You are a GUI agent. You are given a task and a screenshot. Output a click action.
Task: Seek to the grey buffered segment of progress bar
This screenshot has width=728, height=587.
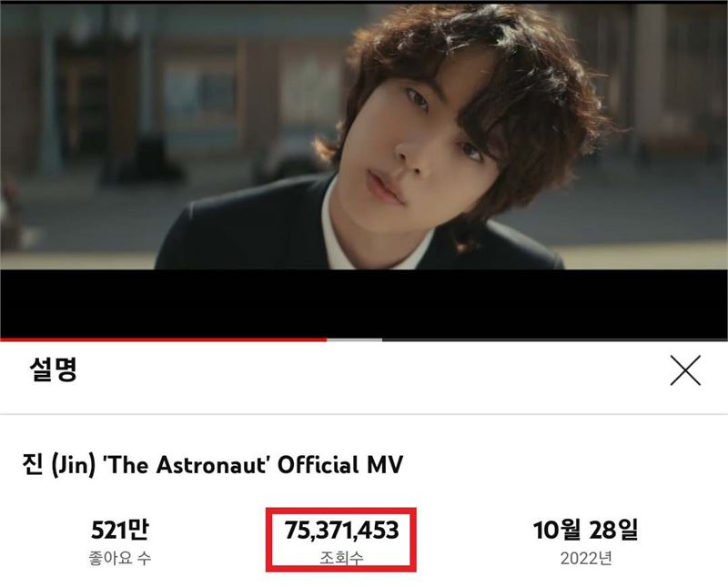tap(354, 340)
